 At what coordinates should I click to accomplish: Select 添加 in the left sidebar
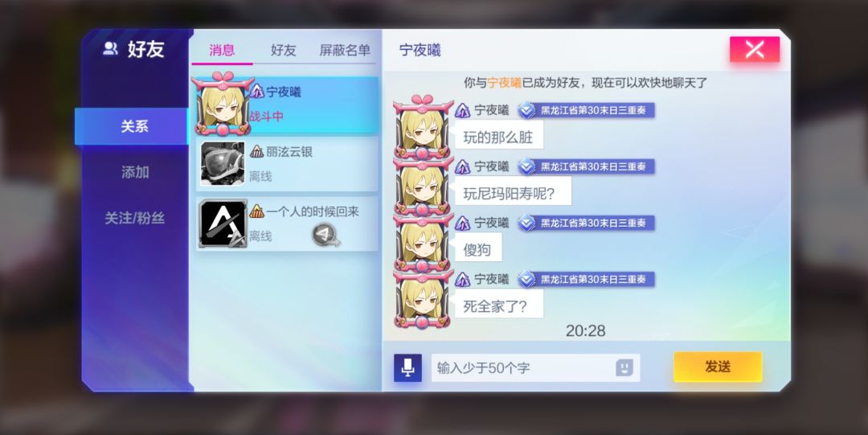pyautogui.click(x=135, y=172)
